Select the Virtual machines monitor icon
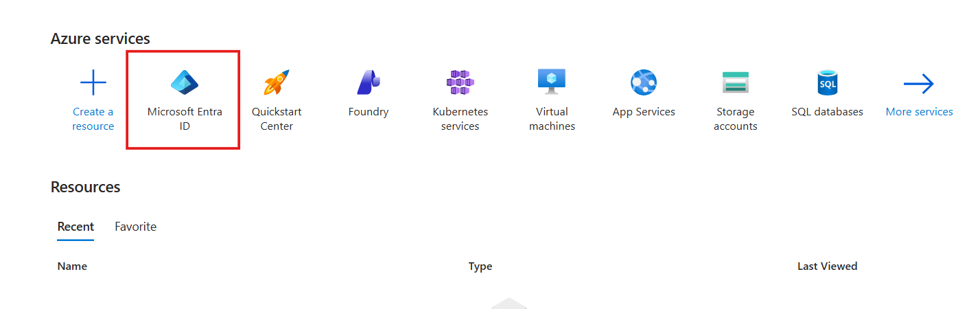 pyautogui.click(x=552, y=82)
